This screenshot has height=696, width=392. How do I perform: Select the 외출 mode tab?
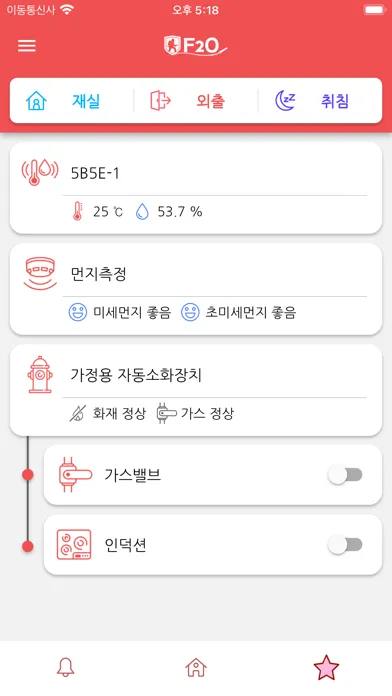click(196, 101)
